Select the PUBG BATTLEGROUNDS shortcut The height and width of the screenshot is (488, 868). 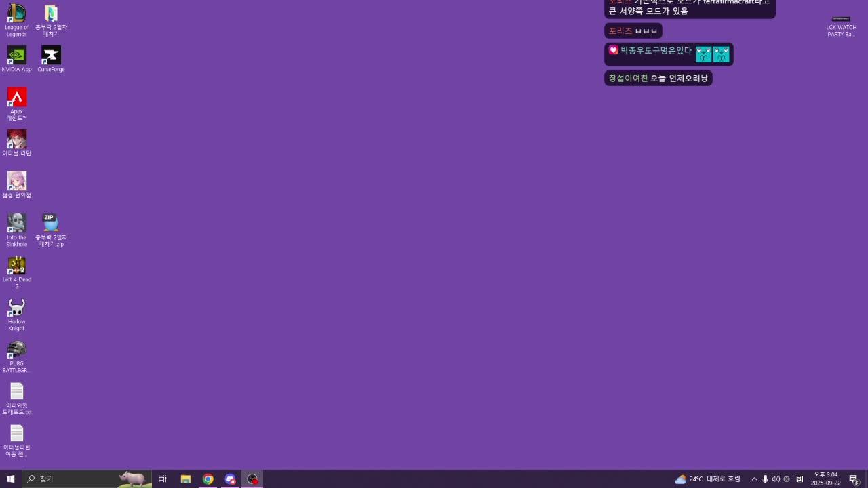16,357
